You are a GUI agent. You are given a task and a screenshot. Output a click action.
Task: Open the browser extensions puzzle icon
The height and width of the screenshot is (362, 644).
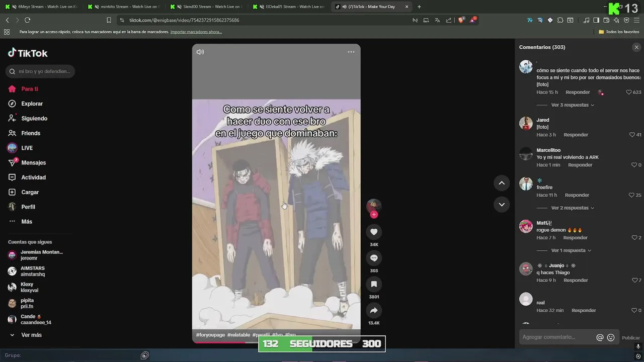(x=560, y=20)
